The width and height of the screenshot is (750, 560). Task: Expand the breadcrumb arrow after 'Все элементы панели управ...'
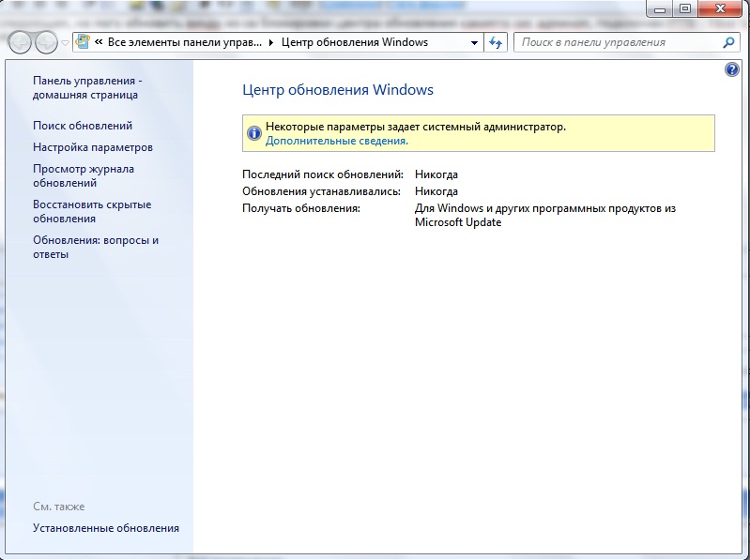pyautogui.click(x=271, y=42)
